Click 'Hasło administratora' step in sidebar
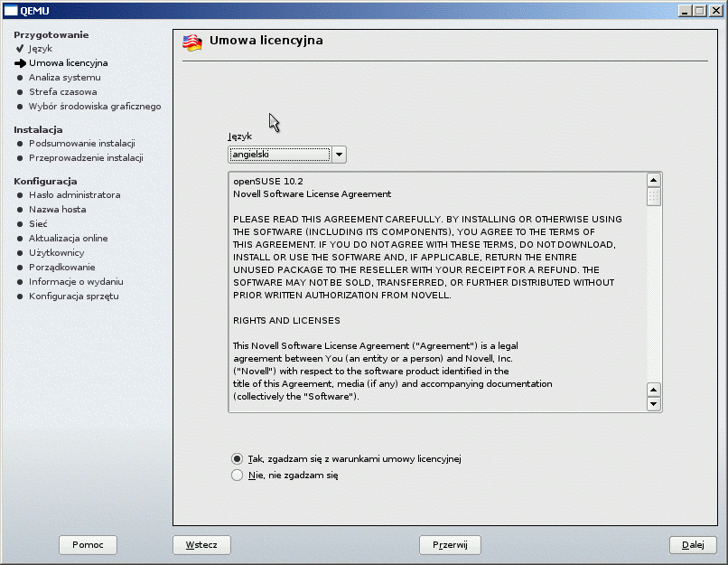 [x=74, y=195]
